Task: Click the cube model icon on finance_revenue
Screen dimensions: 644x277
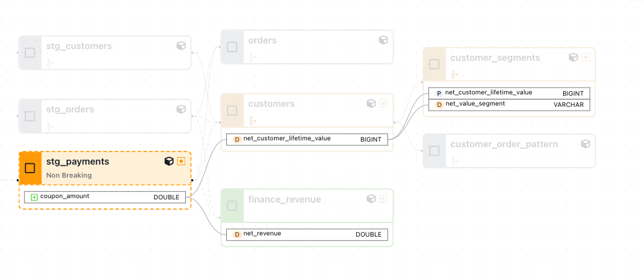Action: click(x=371, y=199)
